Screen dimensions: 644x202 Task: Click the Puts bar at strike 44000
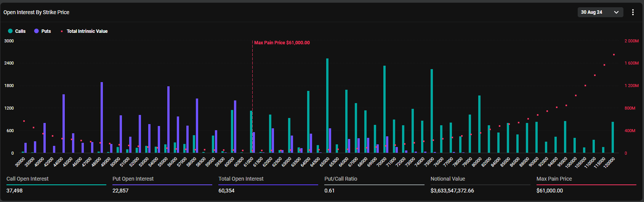pos(64,124)
